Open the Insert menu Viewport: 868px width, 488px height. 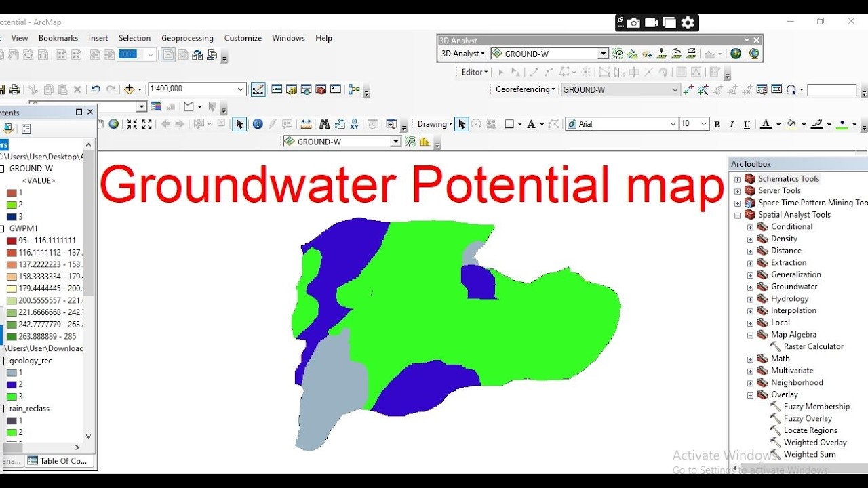(x=98, y=38)
